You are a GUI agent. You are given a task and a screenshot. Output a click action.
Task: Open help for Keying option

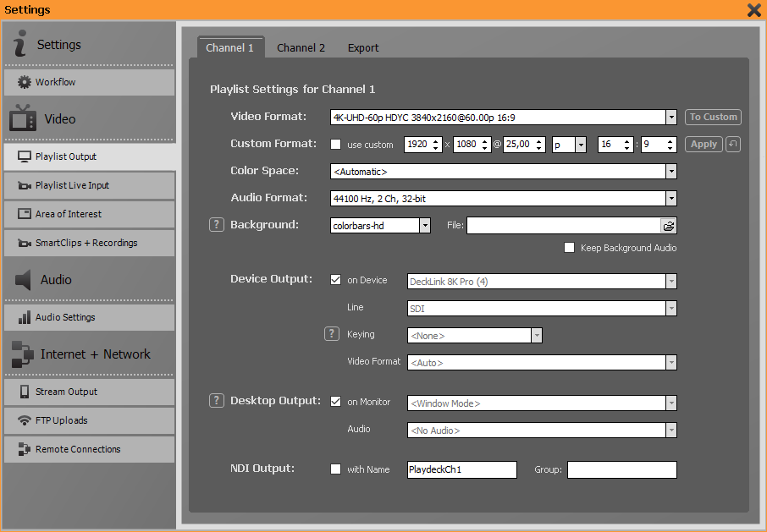[332, 334]
